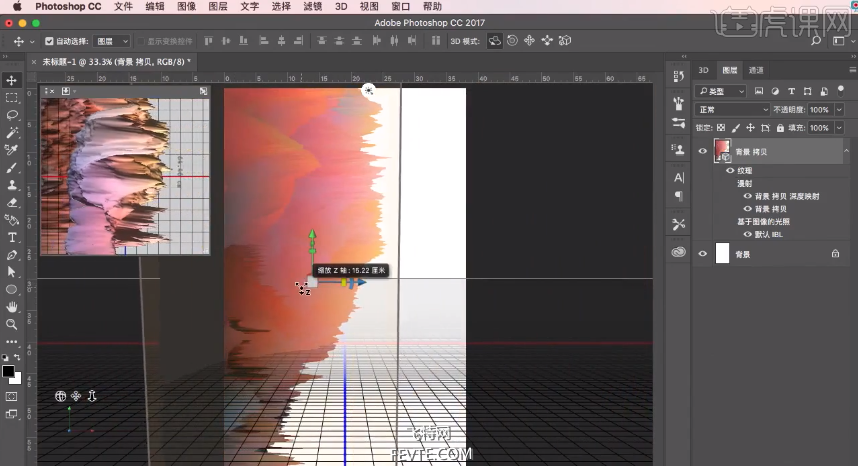Enable the 显示变换控件 checkbox

pyautogui.click(x=141, y=41)
